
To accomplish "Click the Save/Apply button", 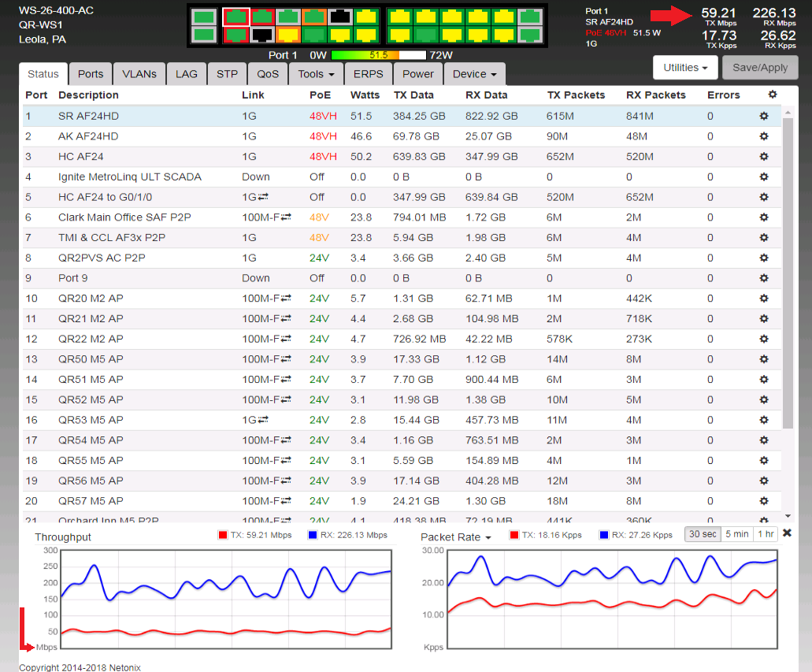I will tap(760, 68).
